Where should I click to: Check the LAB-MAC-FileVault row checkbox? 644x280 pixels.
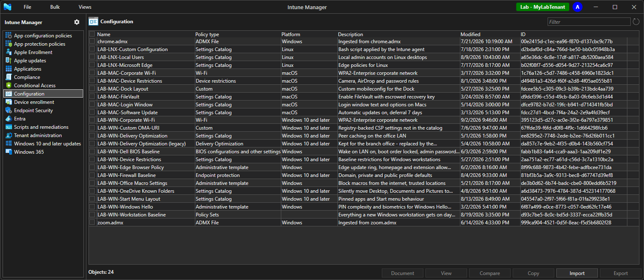point(92,96)
